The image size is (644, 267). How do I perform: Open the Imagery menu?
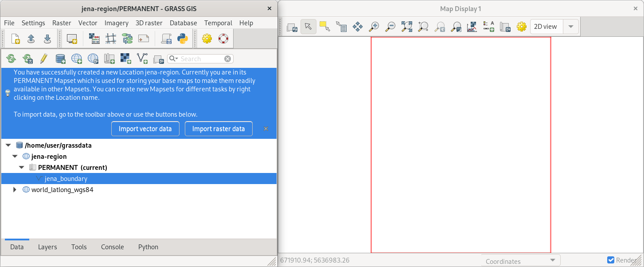tap(117, 23)
